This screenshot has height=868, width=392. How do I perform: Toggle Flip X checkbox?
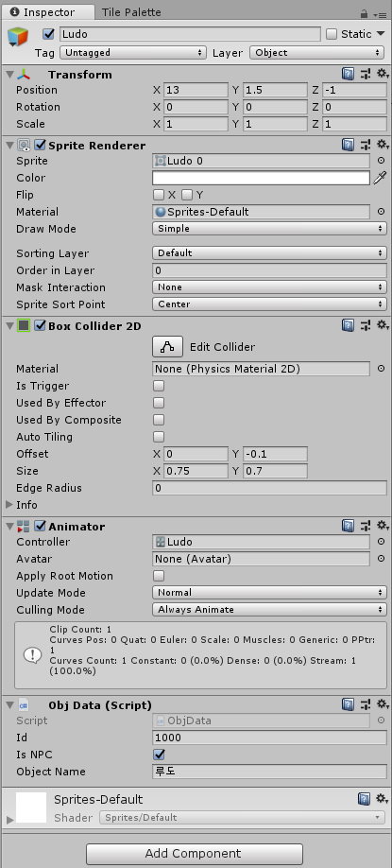point(159,195)
